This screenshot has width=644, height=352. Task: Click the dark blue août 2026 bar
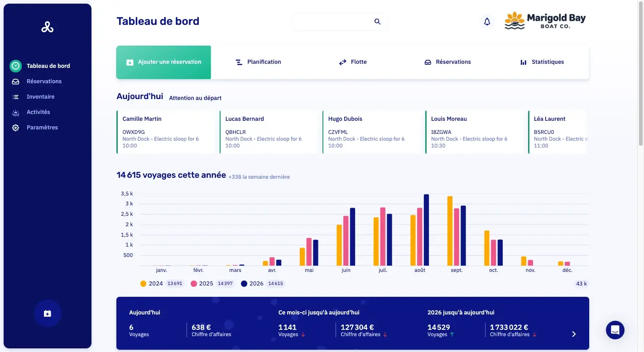pos(426,230)
